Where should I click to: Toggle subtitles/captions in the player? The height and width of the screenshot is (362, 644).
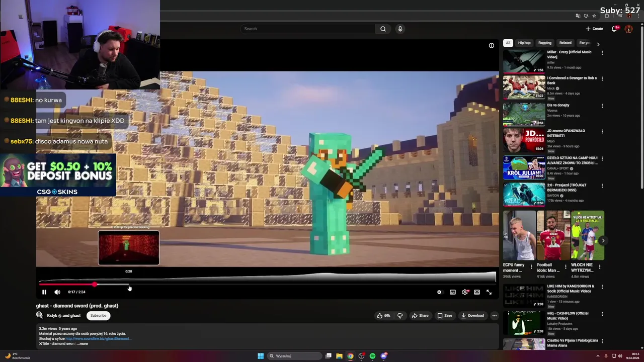pos(453,292)
